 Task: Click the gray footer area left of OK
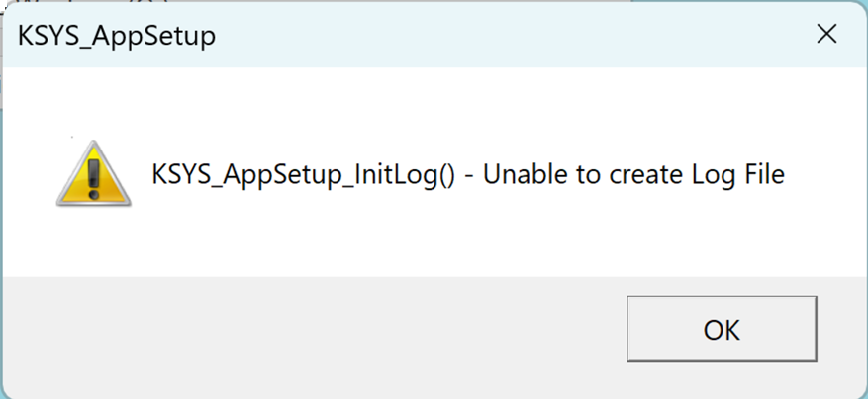(x=297, y=330)
